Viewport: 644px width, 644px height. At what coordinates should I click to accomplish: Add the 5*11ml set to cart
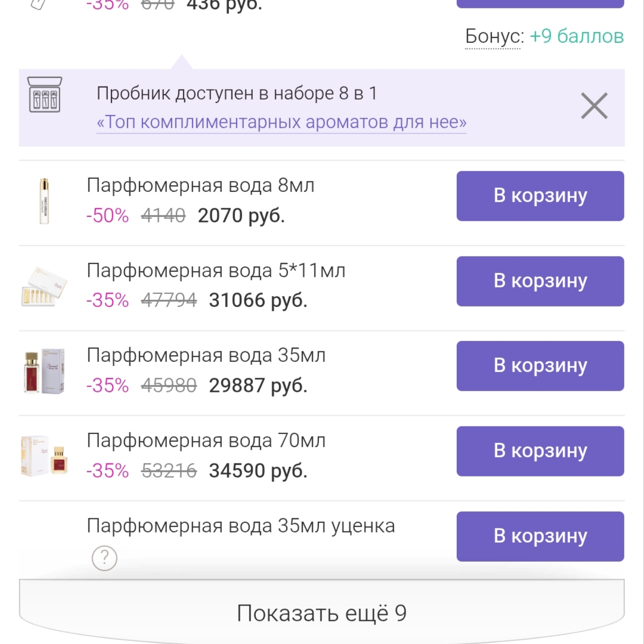540,281
